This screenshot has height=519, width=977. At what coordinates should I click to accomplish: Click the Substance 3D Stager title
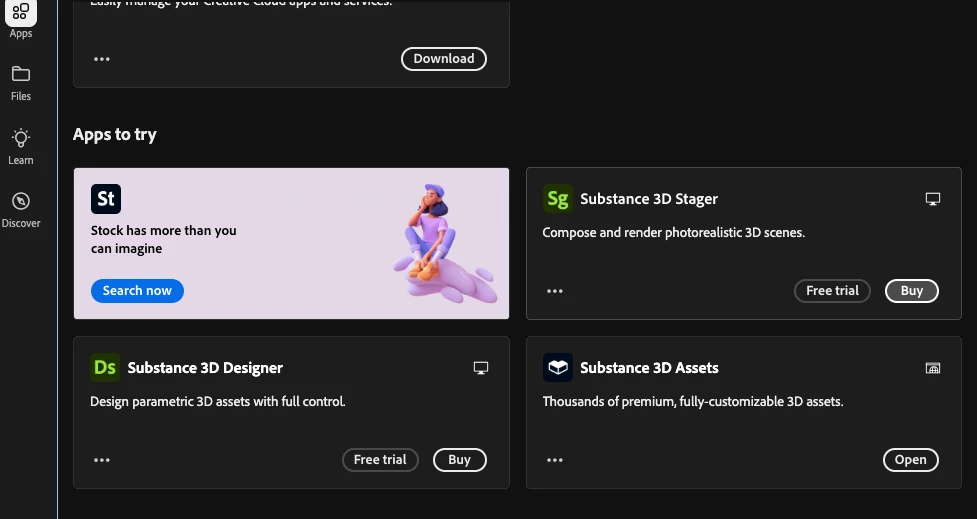pyautogui.click(x=649, y=199)
